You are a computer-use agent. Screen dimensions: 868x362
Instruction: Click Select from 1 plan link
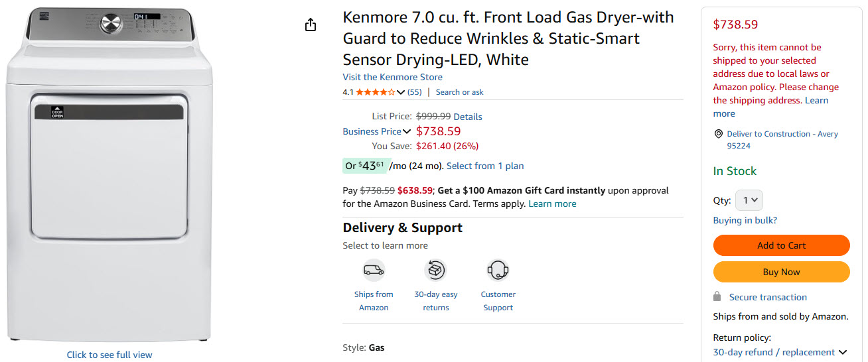(x=485, y=166)
